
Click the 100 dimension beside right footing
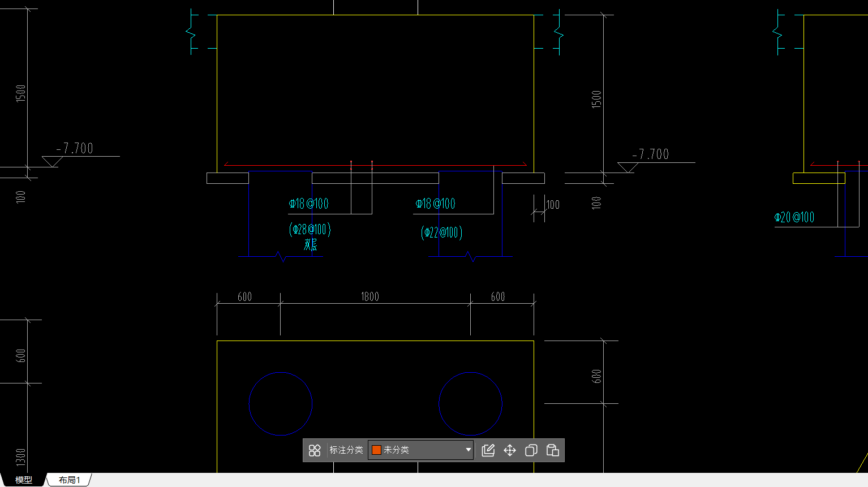[x=553, y=205]
